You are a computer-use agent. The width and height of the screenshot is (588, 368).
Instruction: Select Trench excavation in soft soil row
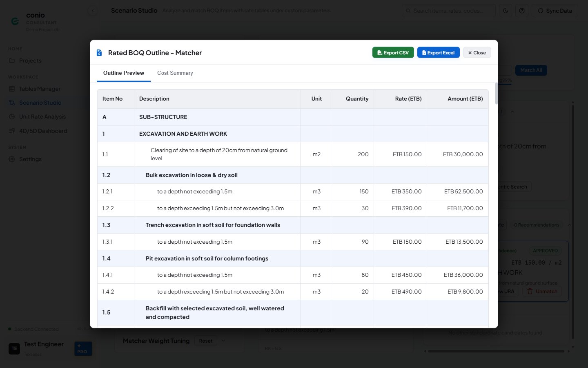[x=293, y=225]
